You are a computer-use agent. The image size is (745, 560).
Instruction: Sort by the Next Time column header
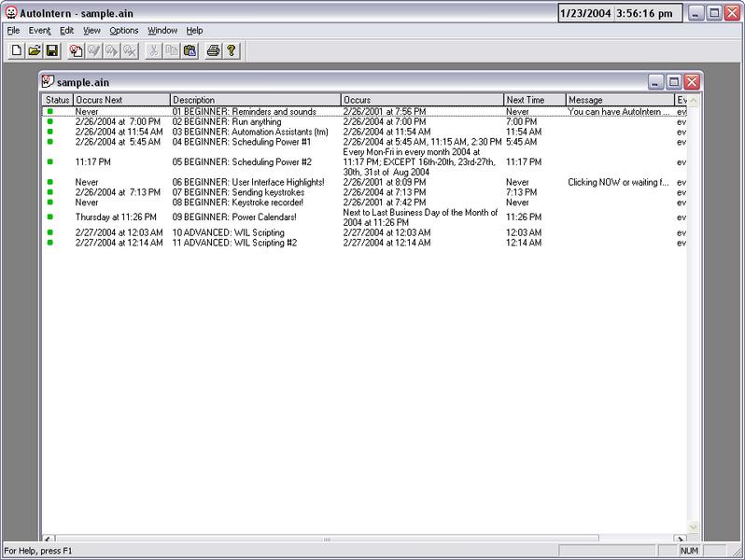[535, 100]
